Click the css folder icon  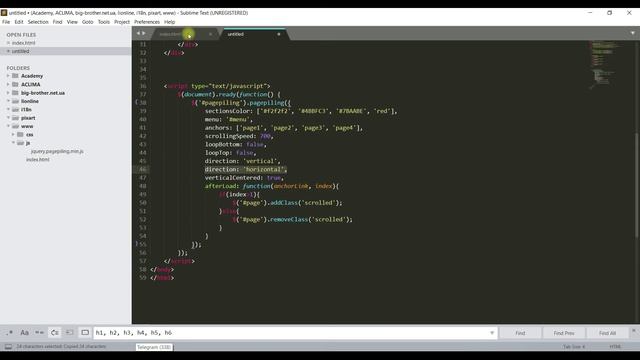tap(20, 134)
